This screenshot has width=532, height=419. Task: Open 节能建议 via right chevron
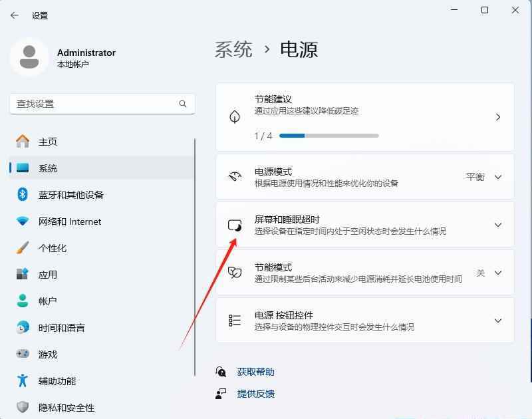497,117
